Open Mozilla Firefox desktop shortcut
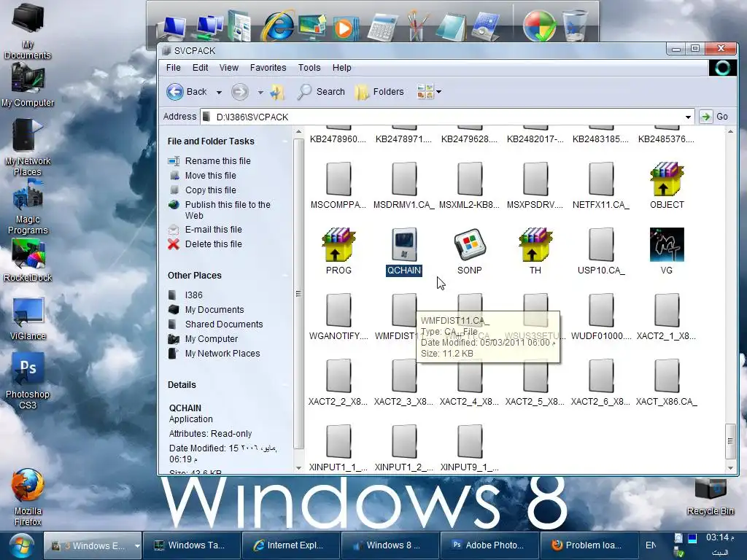The height and width of the screenshot is (560, 747). [x=28, y=497]
